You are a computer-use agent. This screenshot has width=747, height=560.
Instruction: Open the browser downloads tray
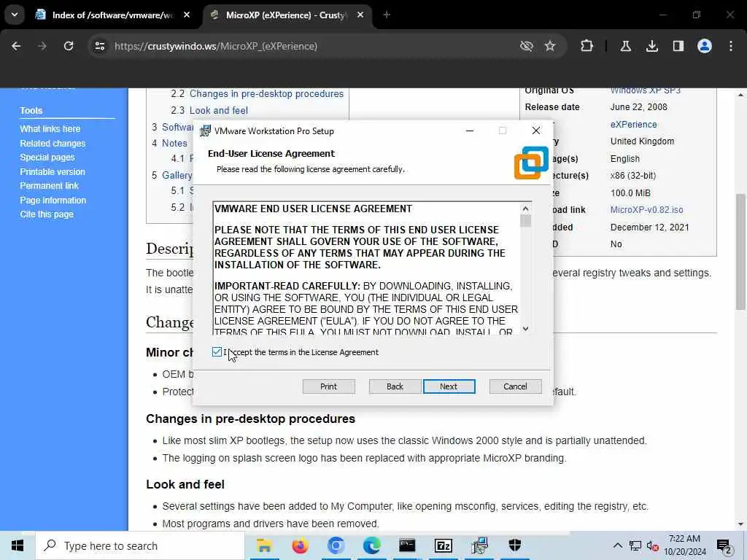click(x=652, y=46)
